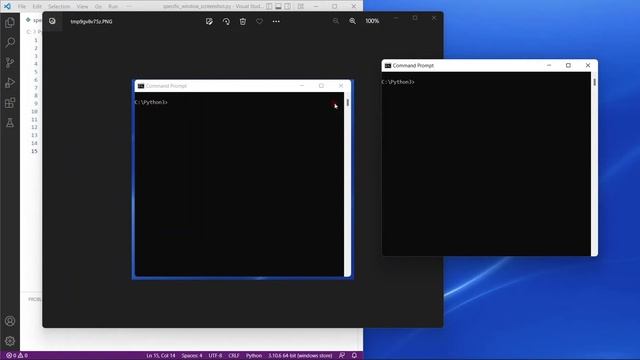Viewport: 640px width, 360px height.
Task: Minimize the Command Prompt window
Action: tap(549, 65)
